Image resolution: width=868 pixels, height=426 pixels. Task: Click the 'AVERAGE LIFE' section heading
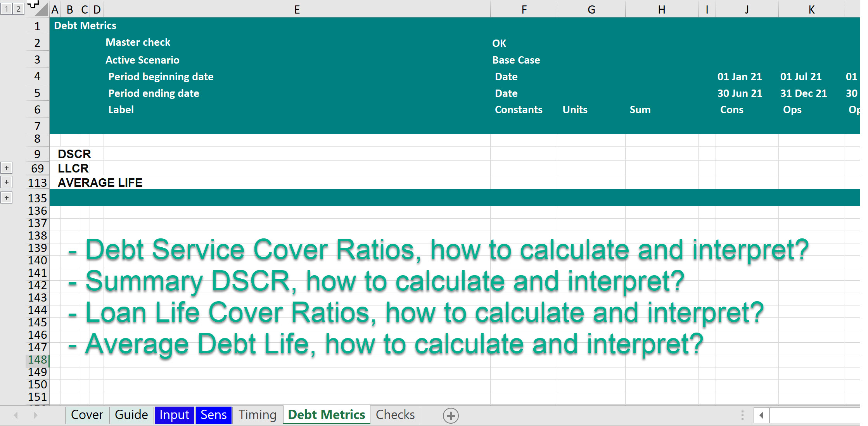(x=100, y=183)
